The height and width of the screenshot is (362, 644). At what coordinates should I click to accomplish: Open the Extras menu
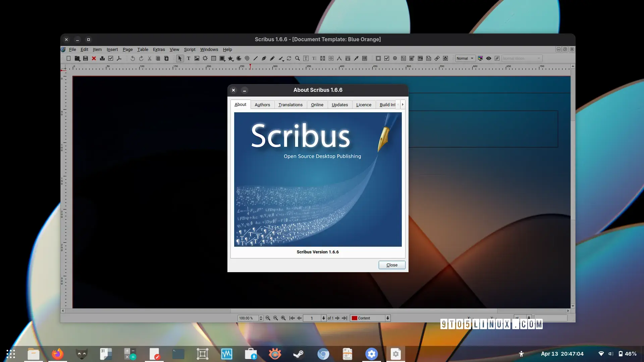pyautogui.click(x=159, y=49)
